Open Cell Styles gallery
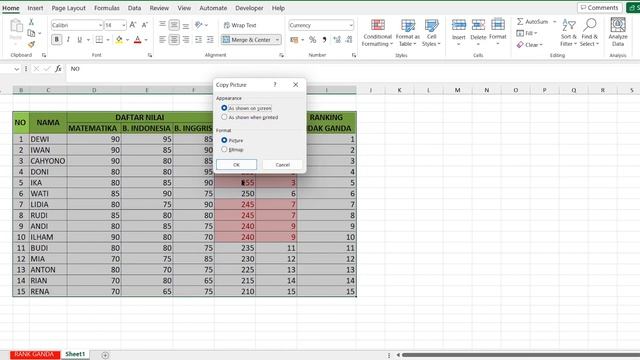Image resolution: width=640 pixels, height=360 pixels. click(431, 33)
